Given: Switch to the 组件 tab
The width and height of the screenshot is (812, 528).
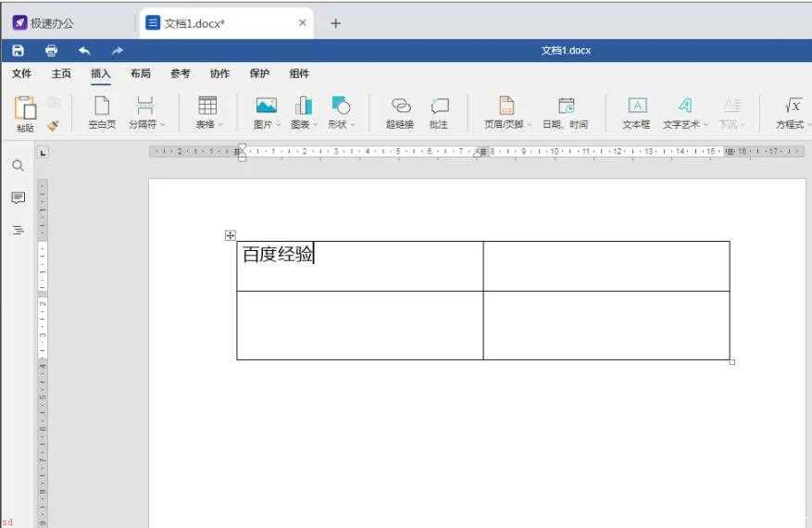Looking at the screenshot, I should tap(299, 73).
